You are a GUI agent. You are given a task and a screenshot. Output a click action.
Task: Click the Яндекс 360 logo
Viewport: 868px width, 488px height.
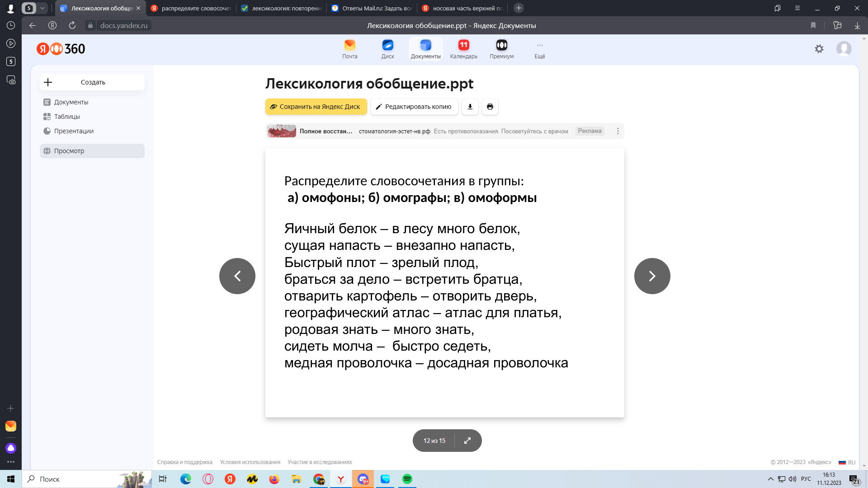61,49
